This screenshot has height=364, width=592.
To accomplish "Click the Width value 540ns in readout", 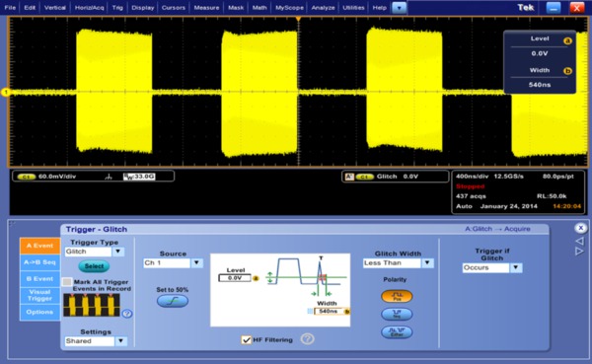I will 540,85.
